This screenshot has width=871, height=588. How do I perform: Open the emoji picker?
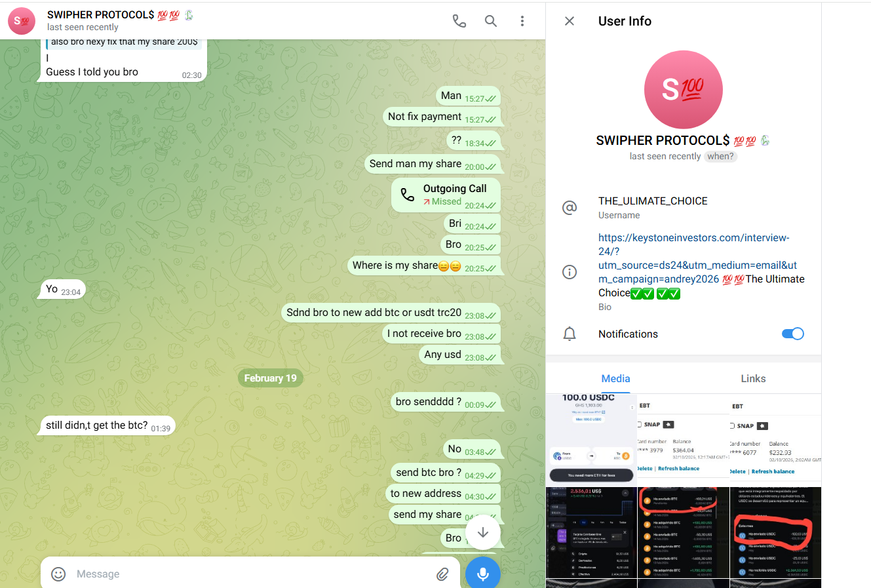(58, 574)
